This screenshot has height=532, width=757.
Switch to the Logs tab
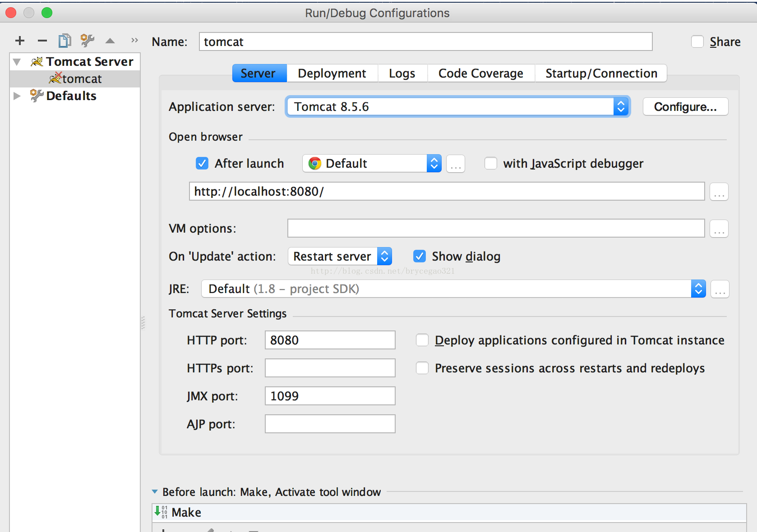pos(402,73)
